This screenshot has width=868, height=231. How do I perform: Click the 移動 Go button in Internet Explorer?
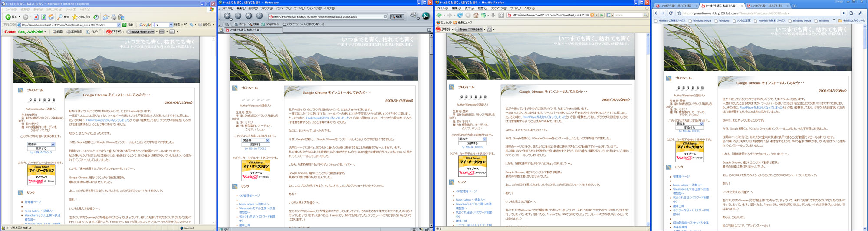(128, 25)
